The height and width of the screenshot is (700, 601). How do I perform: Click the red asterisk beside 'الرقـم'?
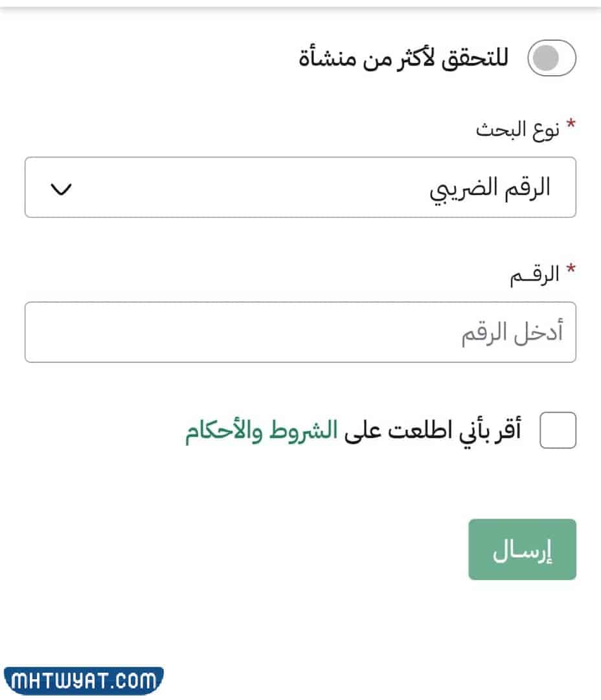pyautogui.click(x=571, y=270)
